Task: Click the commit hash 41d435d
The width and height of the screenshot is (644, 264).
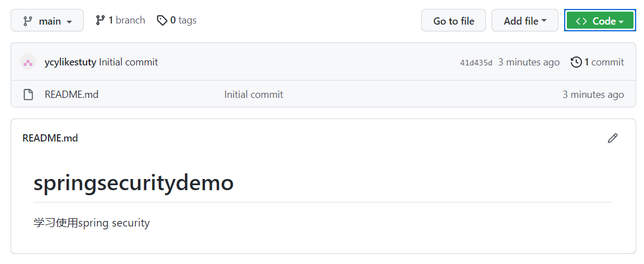Action: coord(476,63)
